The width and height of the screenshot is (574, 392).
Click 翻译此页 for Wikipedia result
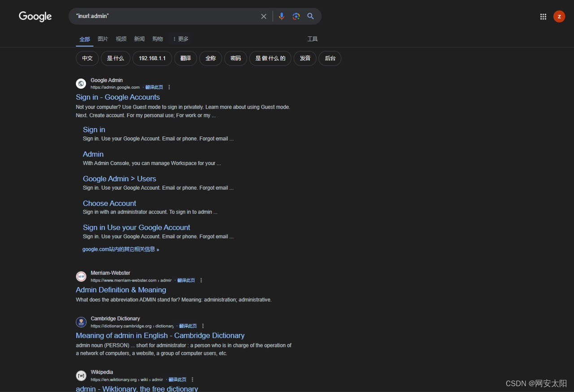coord(177,379)
